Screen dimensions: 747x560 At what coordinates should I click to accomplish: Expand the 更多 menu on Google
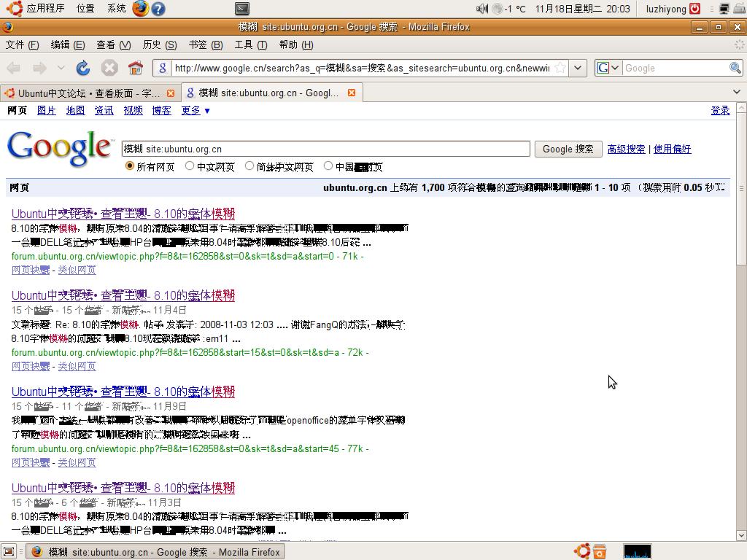coord(196,111)
